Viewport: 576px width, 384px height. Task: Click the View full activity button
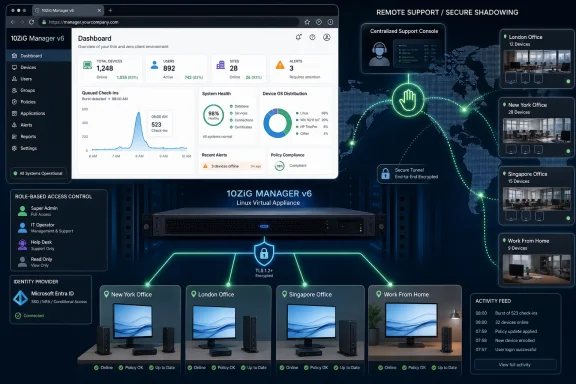pos(515,365)
